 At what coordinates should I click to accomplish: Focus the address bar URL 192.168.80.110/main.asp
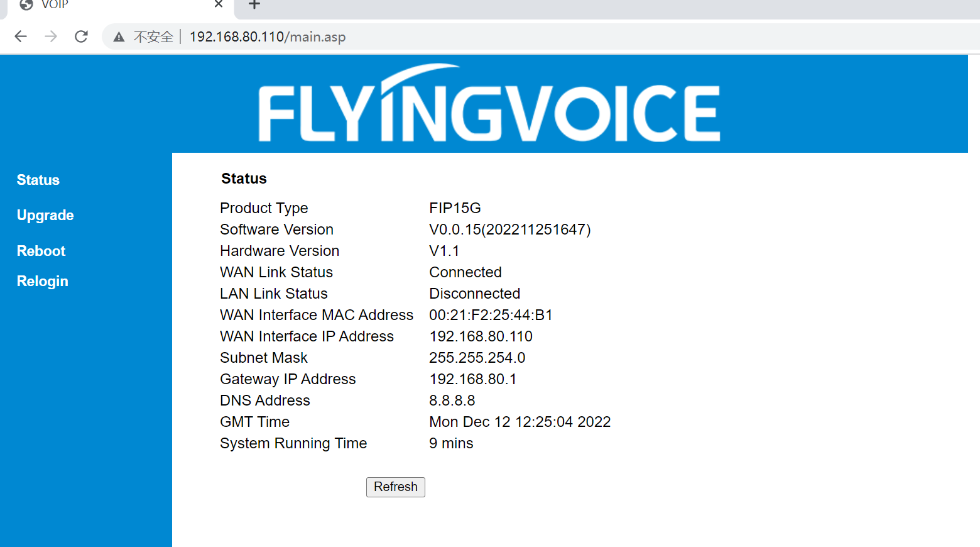pos(268,37)
